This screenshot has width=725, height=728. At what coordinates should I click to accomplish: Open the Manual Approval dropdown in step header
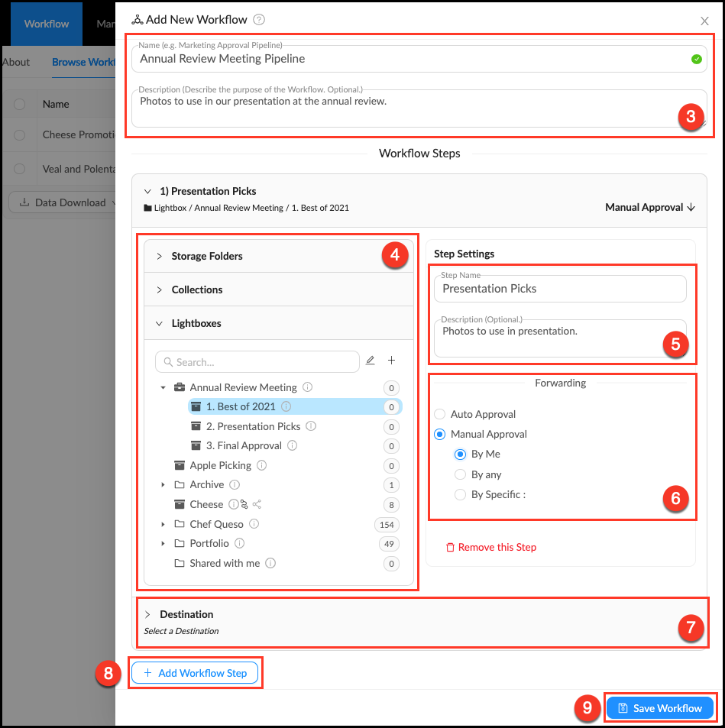(x=649, y=207)
